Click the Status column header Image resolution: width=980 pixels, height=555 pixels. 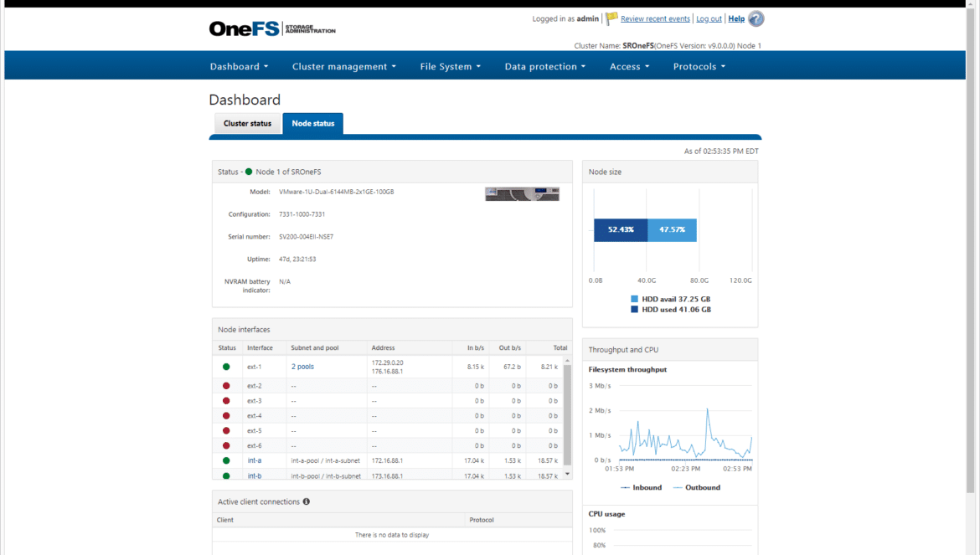click(x=227, y=347)
